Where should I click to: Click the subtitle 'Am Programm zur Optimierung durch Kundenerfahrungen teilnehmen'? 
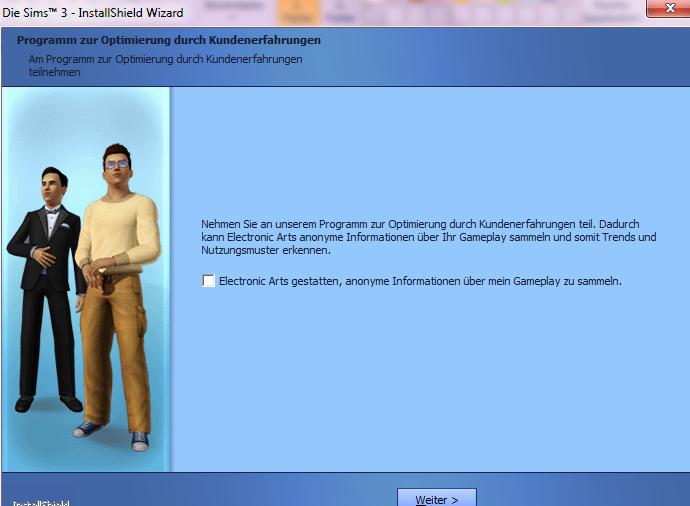click(x=165, y=66)
